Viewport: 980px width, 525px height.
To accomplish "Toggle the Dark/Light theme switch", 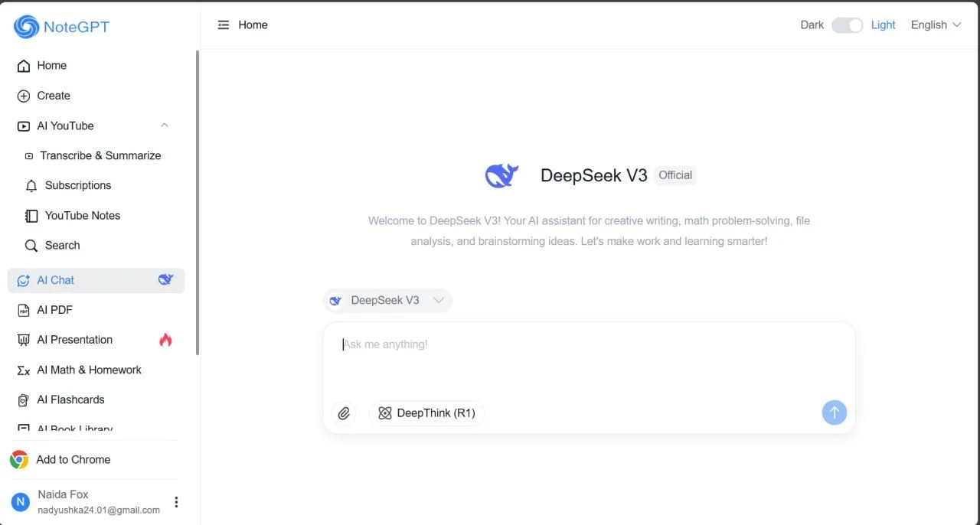I will click(x=848, y=25).
